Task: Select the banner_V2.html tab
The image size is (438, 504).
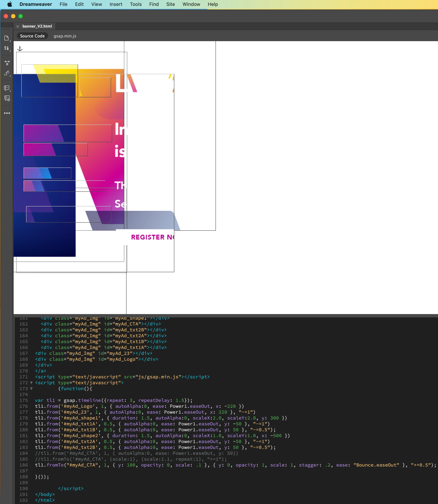Action: [37, 26]
